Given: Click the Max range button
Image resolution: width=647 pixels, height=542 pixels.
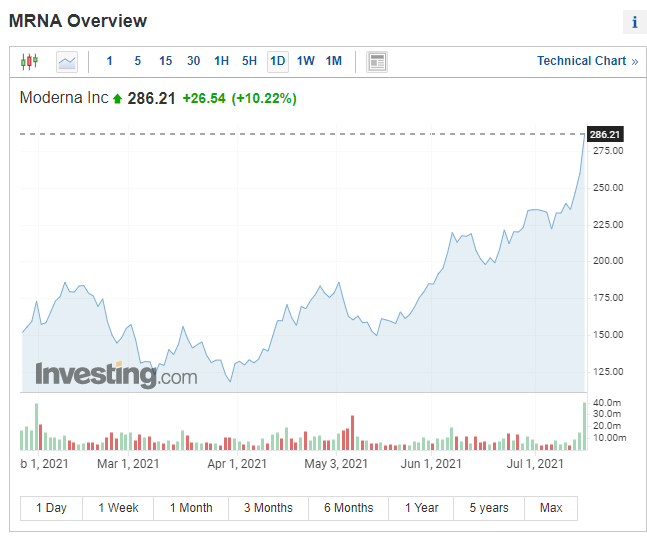Looking at the screenshot, I should click(x=551, y=508).
